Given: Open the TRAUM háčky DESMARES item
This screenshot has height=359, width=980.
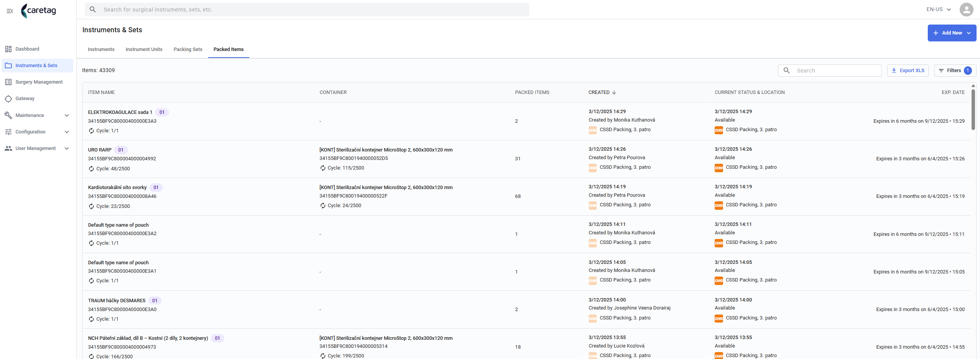Looking at the screenshot, I should tap(117, 301).
